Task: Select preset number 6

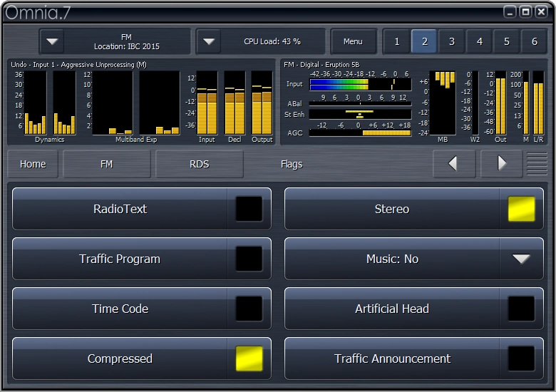Action: (x=535, y=41)
